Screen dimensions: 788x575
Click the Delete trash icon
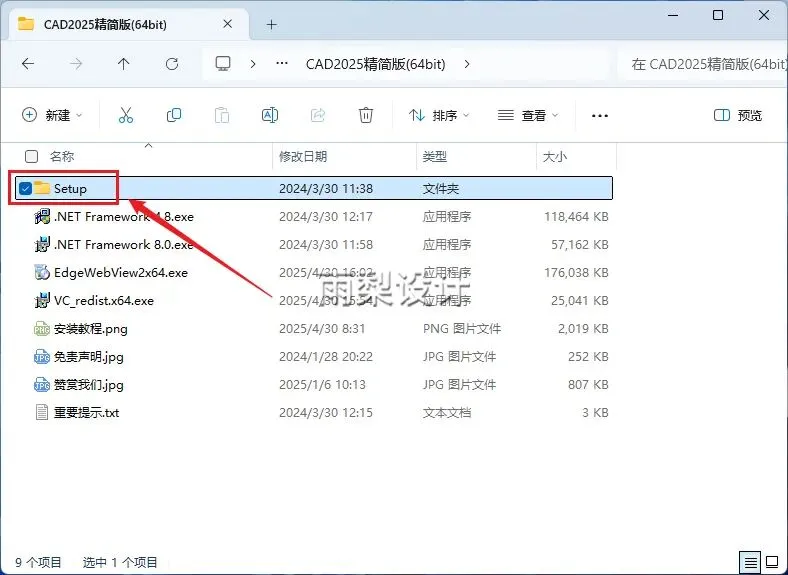(365, 115)
